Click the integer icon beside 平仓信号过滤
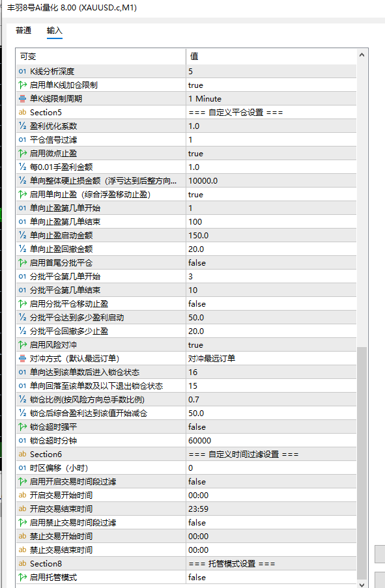 [x=23, y=140]
